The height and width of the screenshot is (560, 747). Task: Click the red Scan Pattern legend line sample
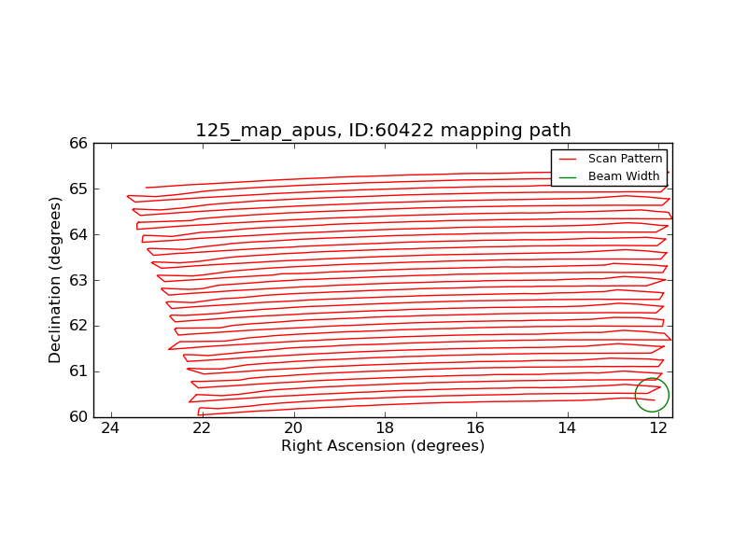point(568,159)
